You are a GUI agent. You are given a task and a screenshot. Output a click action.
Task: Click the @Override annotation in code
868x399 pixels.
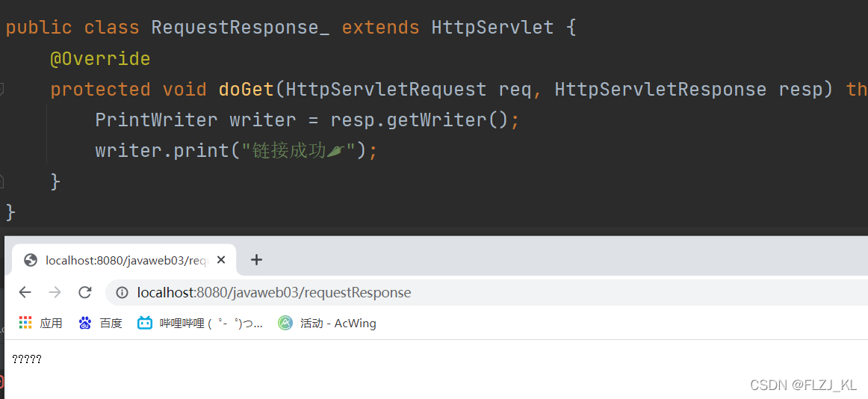pyautogui.click(x=100, y=58)
